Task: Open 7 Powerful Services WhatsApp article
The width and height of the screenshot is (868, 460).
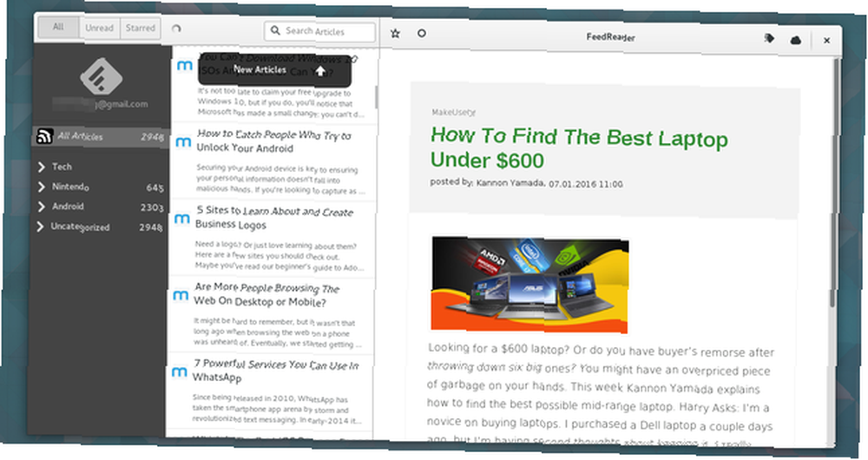Action: point(270,391)
